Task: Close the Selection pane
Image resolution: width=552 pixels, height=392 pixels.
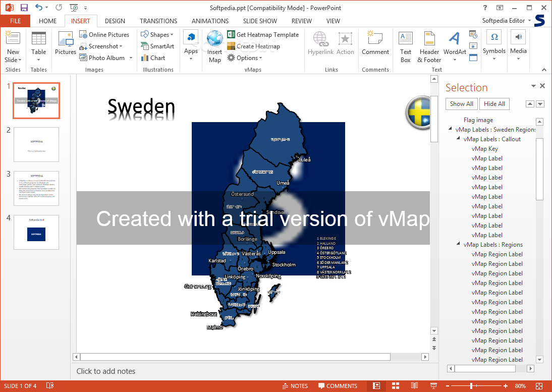Action: pos(542,85)
